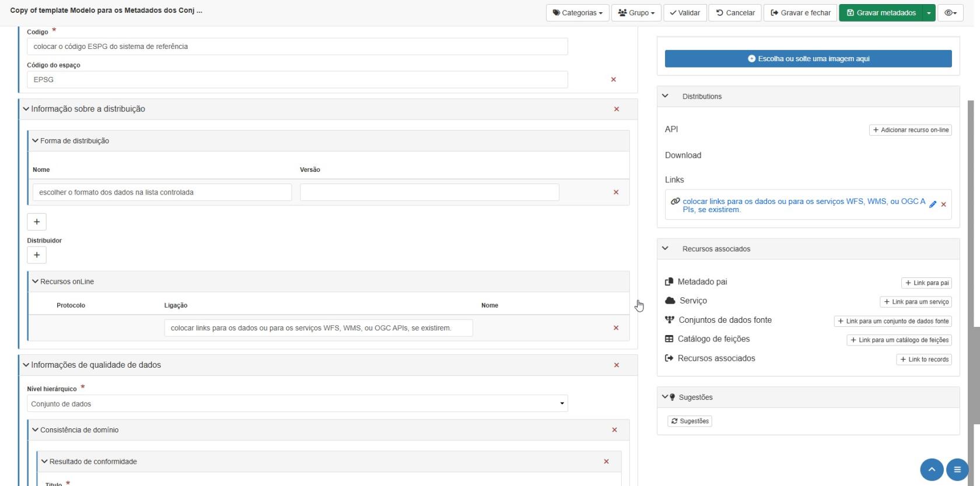Toggle the eye view mode dropdown
The width and height of the screenshot is (980, 486).
[x=950, y=13]
